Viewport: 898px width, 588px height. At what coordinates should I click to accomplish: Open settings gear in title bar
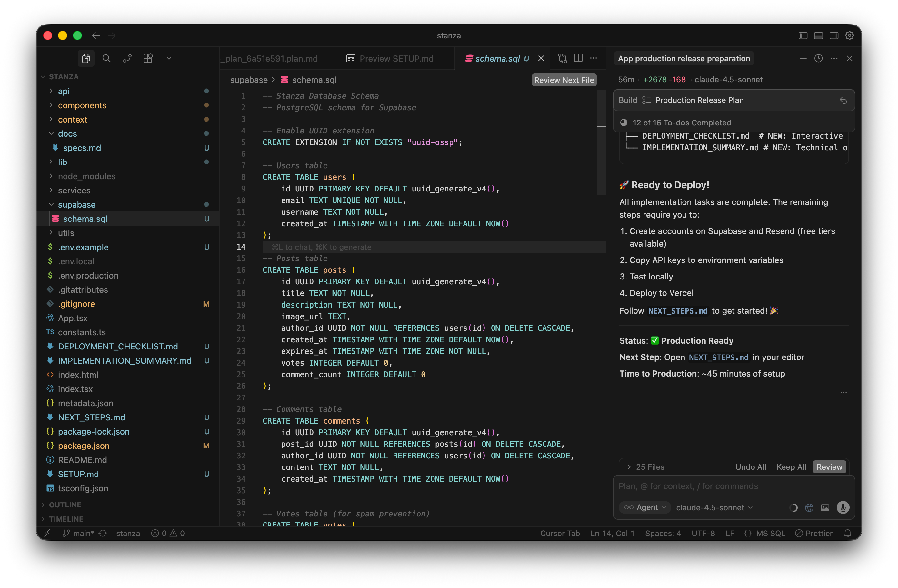click(849, 35)
